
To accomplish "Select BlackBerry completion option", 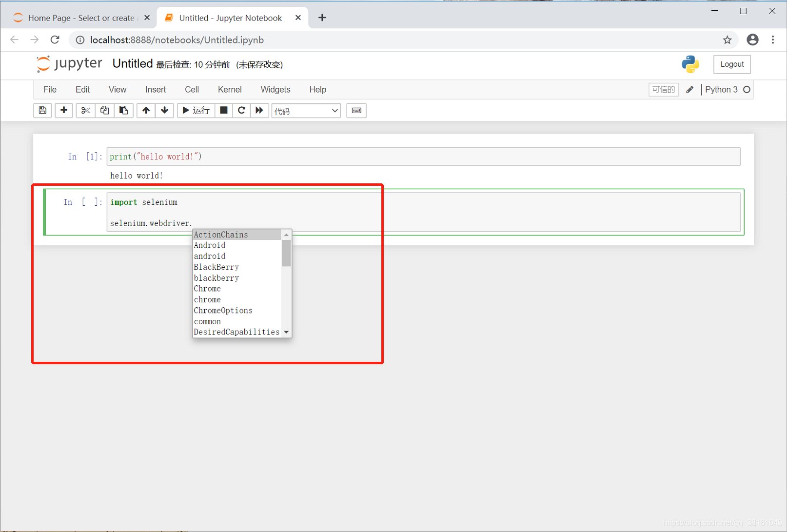I will 237,267.
